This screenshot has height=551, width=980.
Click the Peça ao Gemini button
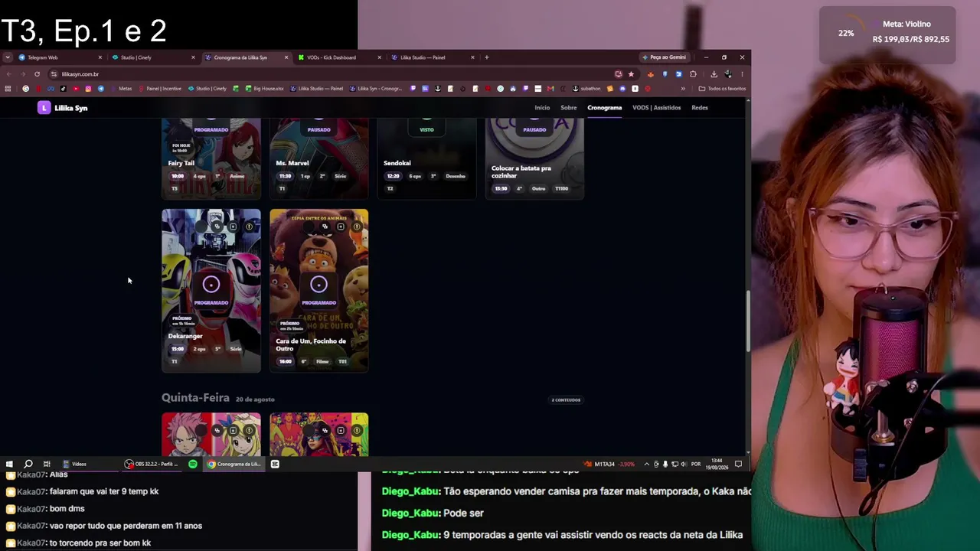click(664, 57)
